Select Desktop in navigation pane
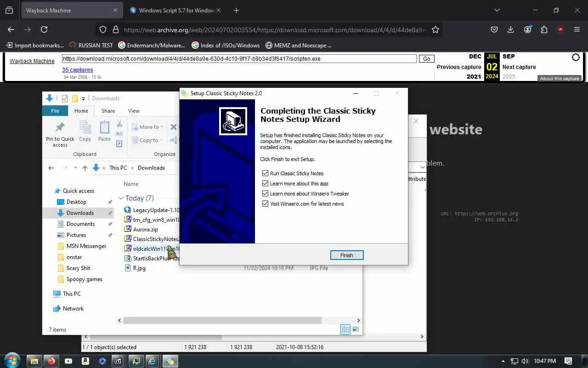The image size is (588, 368). click(x=76, y=202)
